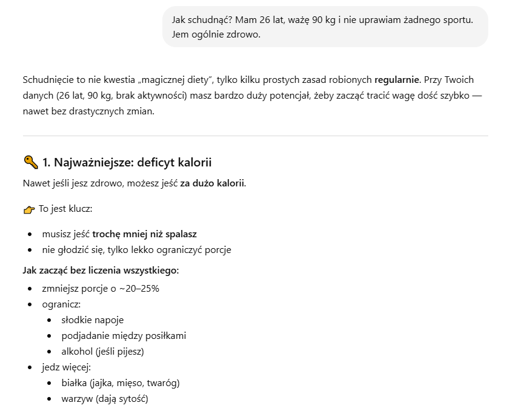Click the bullet "zmniejsz porcje o ~20–25%"
The width and height of the screenshot is (527, 420).
pyautogui.click(x=101, y=289)
